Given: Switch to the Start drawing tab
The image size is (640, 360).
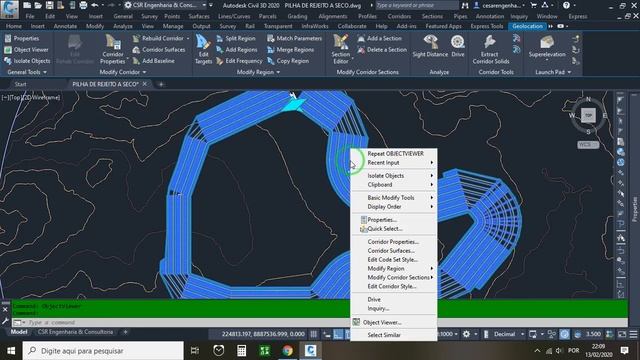Looking at the screenshot, I should click(20, 84).
